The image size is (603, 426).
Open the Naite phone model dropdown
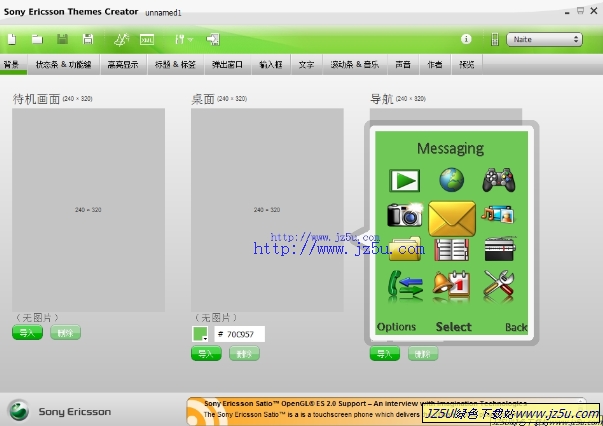544,39
